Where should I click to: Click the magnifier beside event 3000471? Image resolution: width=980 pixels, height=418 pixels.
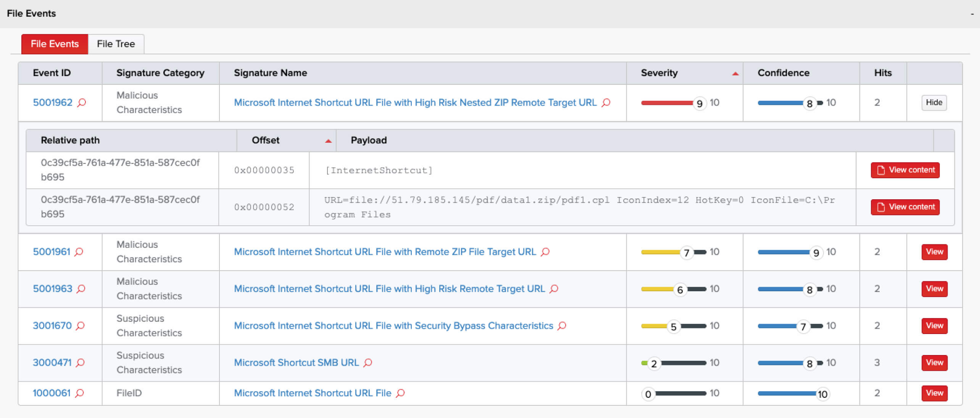pyautogui.click(x=79, y=363)
